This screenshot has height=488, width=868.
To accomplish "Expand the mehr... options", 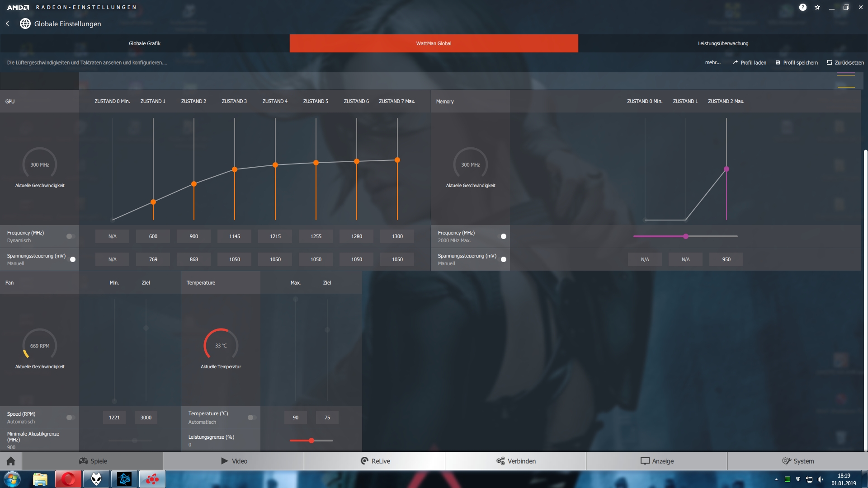I will (x=712, y=63).
